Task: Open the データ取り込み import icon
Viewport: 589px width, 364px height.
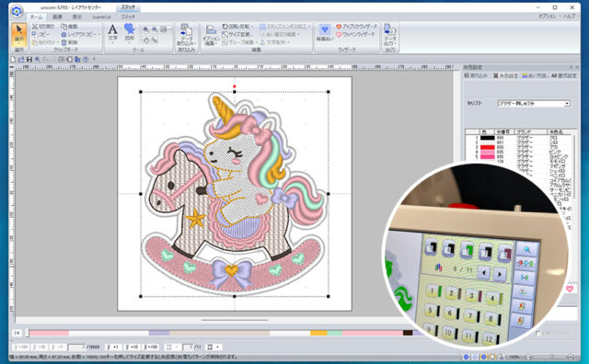Action: (x=186, y=35)
